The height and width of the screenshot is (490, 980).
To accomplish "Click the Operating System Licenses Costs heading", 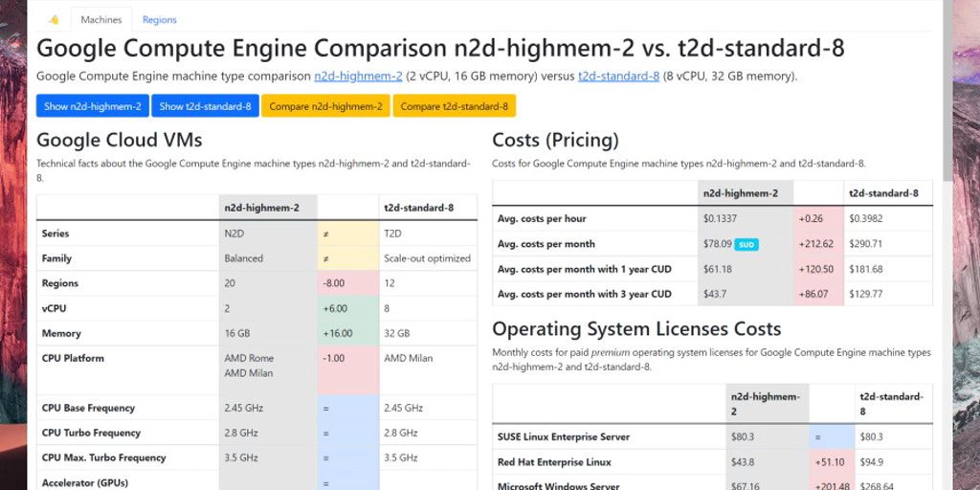I will click(636, 329).
